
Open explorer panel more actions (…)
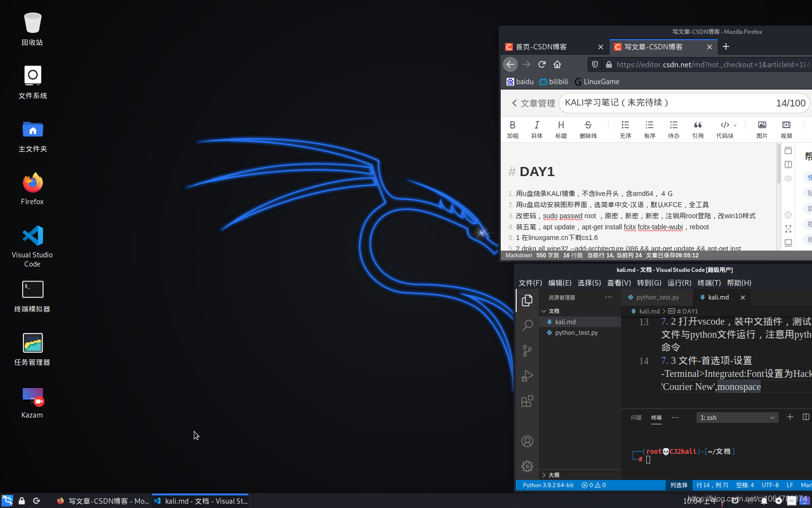point(609,298)
